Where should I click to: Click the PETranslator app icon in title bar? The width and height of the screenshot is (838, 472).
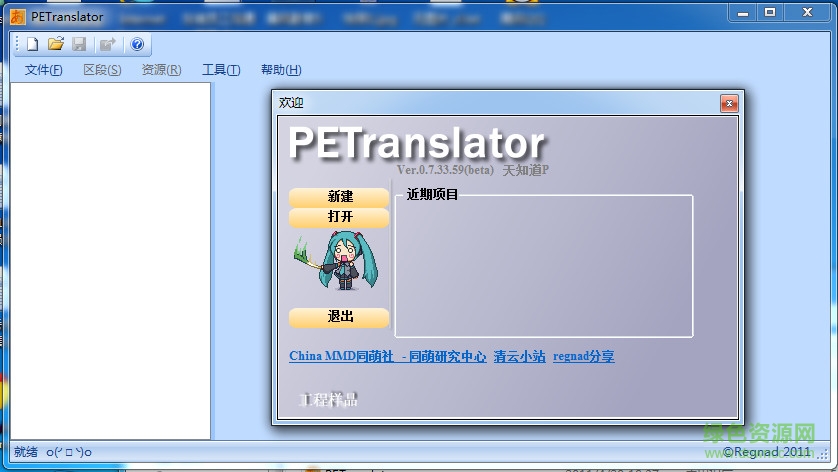pyautogui.click(x=17, y=16)
